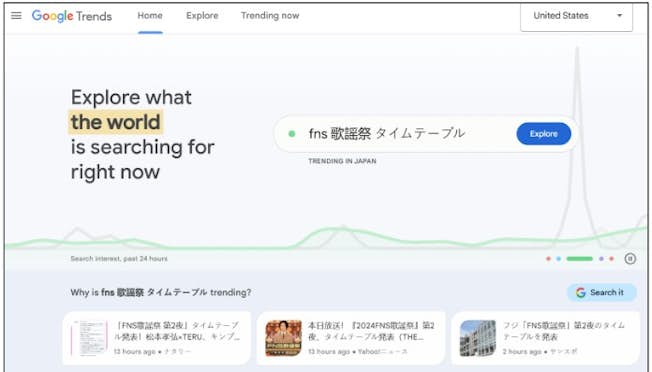Click the Search it button
This screenshot has width=652, height=372.
601,293
